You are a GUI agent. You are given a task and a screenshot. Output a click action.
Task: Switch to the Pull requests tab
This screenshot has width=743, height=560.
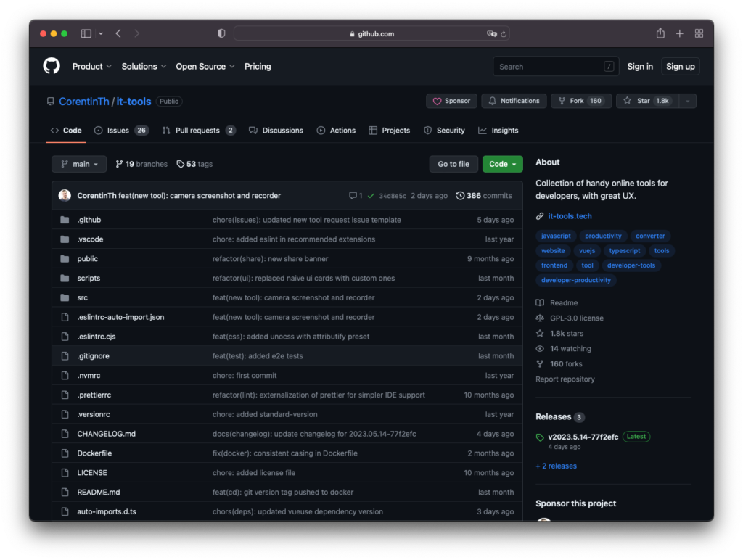pos(199,131)
